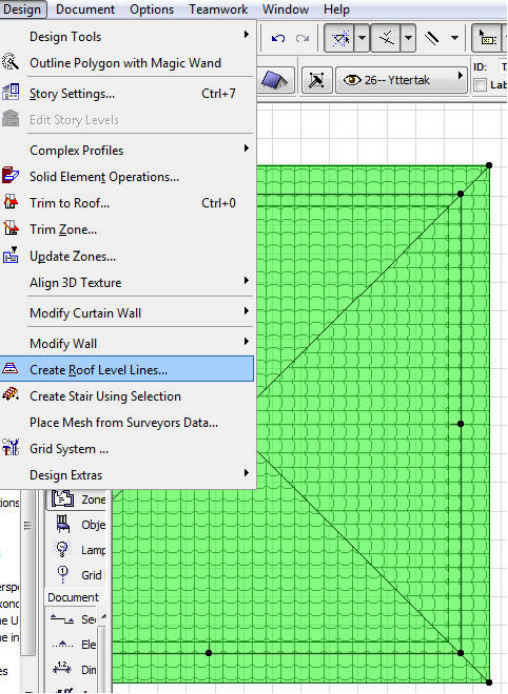The image size is (508, 694).
Task: Click the Grid System icon
Action: (x=10, y=447)
